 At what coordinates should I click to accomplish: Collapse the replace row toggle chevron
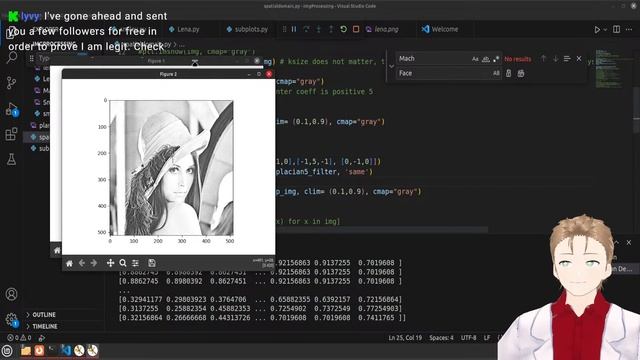tap(391, 66)
